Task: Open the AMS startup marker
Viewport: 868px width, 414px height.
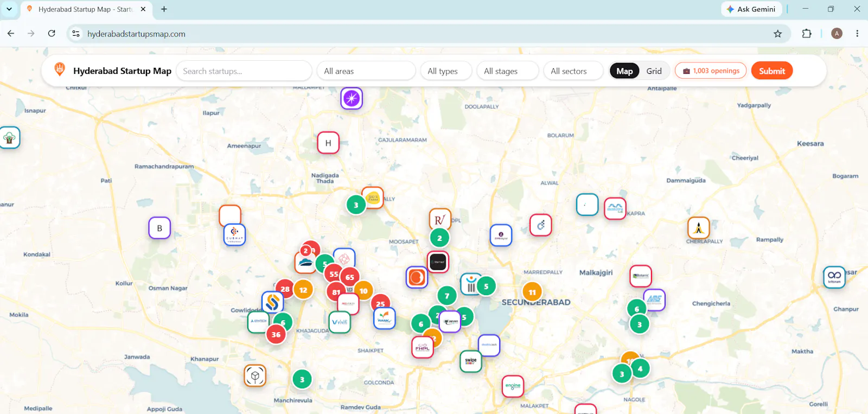Action: point(654,300)
